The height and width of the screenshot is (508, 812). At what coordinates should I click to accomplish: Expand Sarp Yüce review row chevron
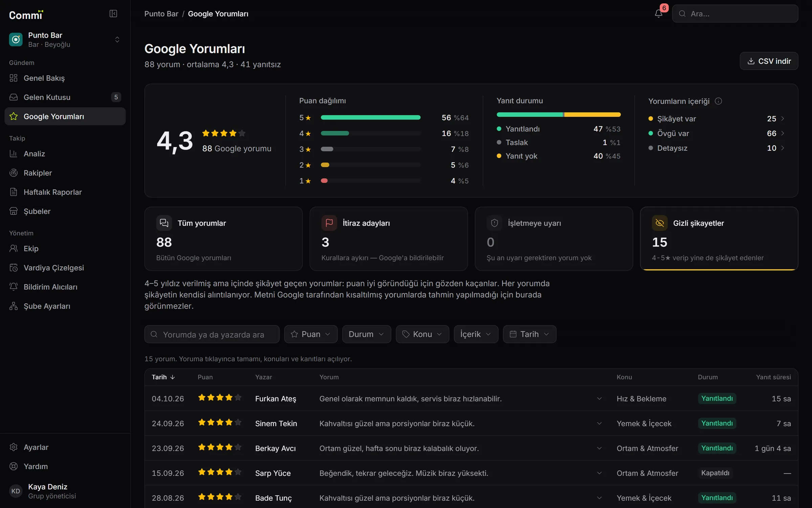pyautogui.click(x=599, y=473)
